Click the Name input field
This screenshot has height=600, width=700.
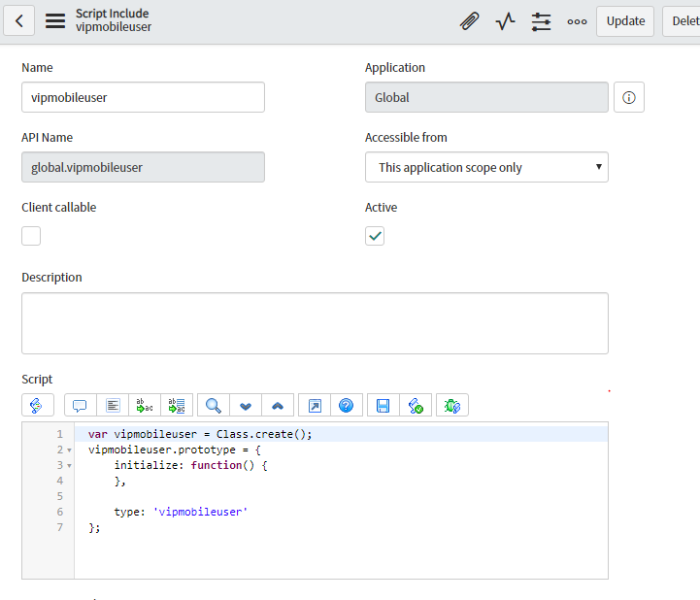tap(143, 97)
